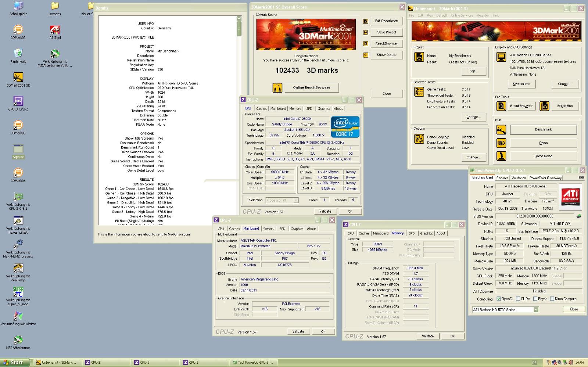The width and height of the screenshot is (588, 367).
Task: Toggle the PhysX checkbox in GPU-Z
Action: [x=535, y=299]
